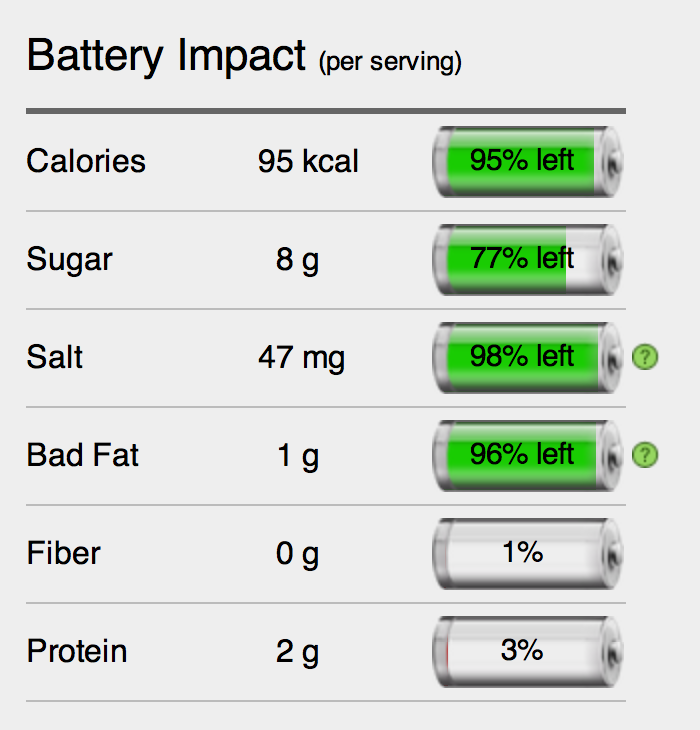Select the Bad Fat row label

(82, 455)
